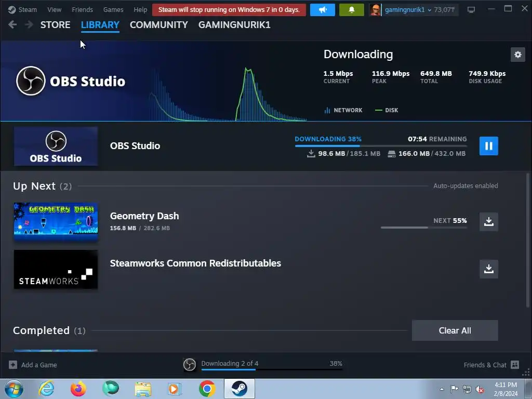Start the Geometry Dash download now
The image size is (532, 399).
coord(488,222)
